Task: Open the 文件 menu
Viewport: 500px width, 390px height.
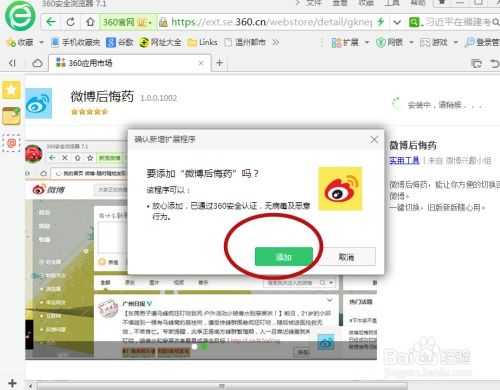Action: pyautogui.click(x=314, y=3)
